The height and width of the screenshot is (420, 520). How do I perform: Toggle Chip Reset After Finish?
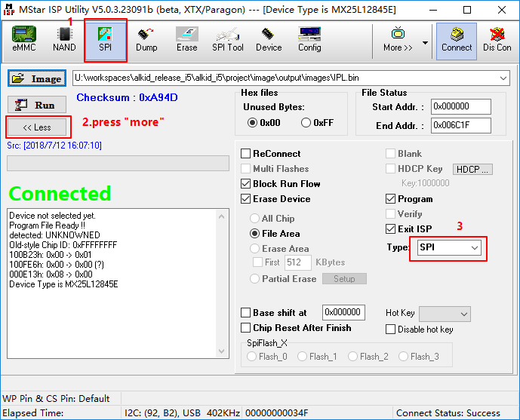coord(246,328)
